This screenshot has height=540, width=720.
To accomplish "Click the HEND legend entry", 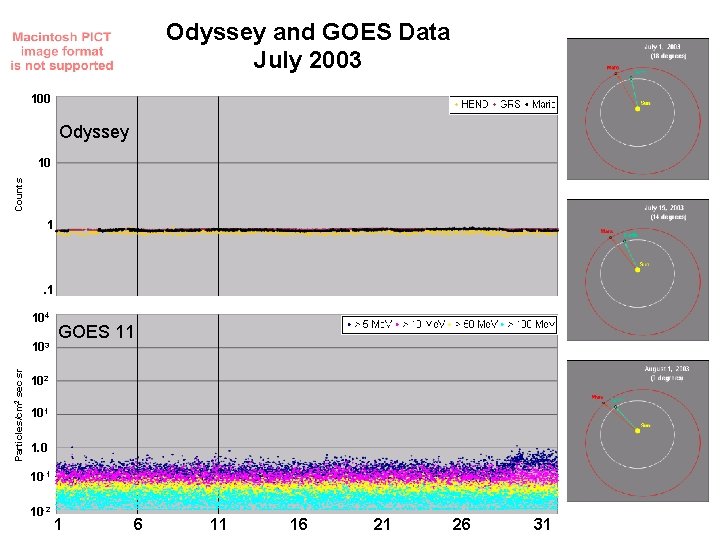I will point(472,104).
